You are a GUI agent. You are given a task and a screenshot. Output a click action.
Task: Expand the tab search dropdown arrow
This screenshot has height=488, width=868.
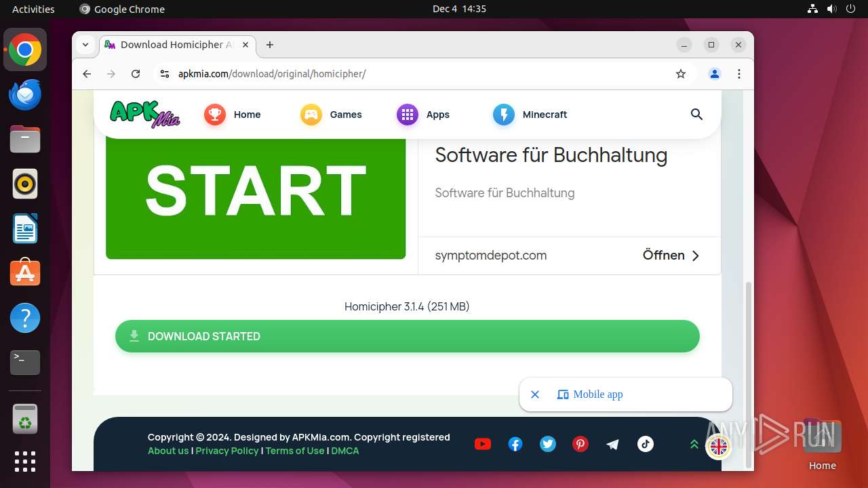[85, 45]
